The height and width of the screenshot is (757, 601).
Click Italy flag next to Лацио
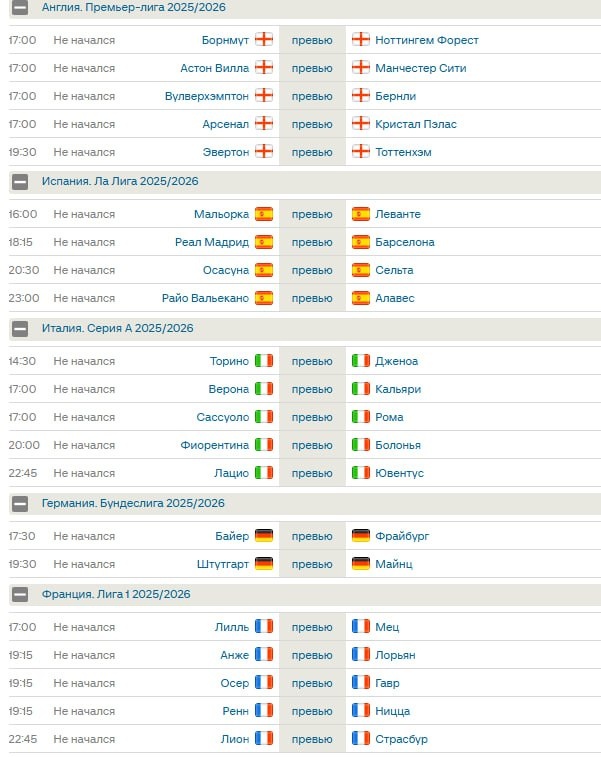click(x=264, y=473)
